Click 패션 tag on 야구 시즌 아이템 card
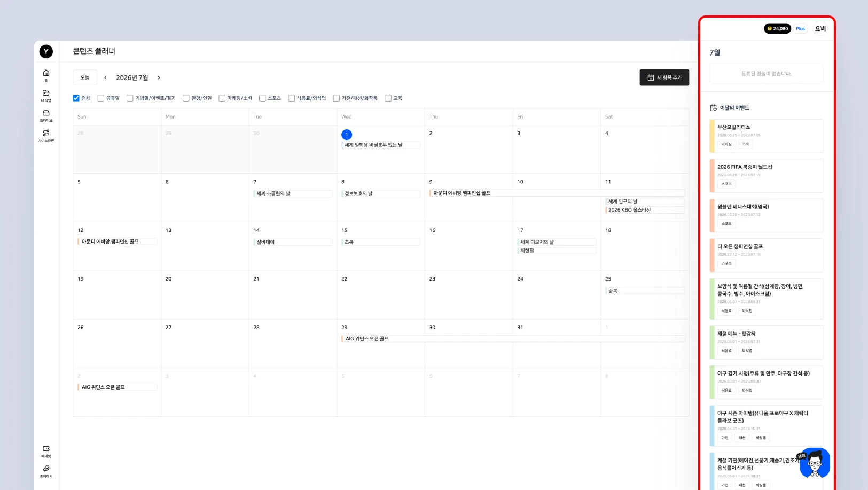868x490 pixels. pos(742,438)
